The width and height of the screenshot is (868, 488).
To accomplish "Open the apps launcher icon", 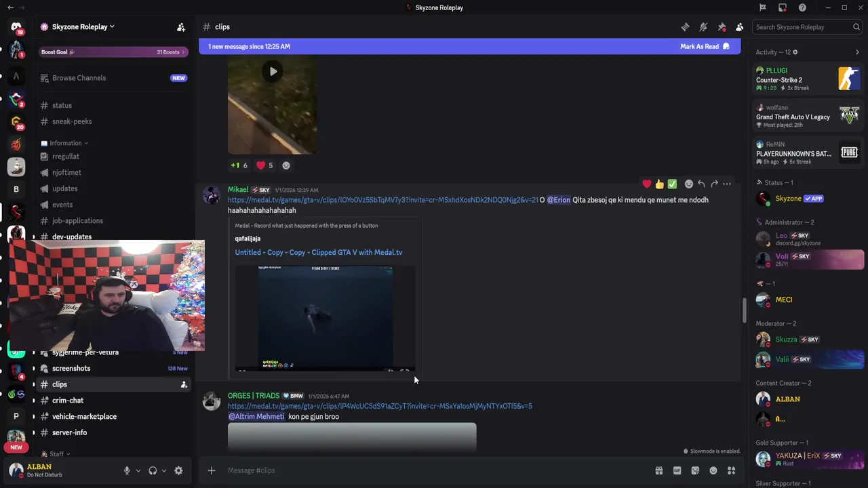I will pos(731,470).
